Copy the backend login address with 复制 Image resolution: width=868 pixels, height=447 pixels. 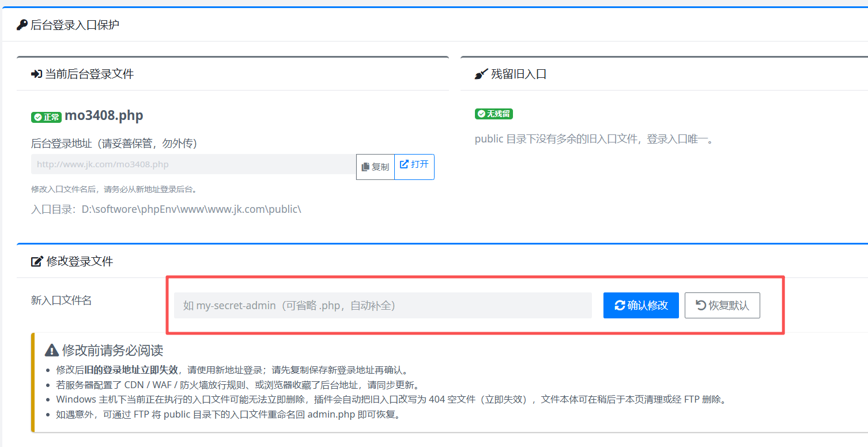tap(375, 167)
